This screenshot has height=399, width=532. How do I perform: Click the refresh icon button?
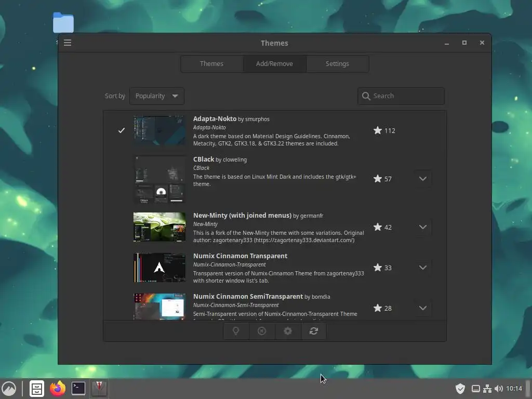pyautogui.click(x=314, y=331)
